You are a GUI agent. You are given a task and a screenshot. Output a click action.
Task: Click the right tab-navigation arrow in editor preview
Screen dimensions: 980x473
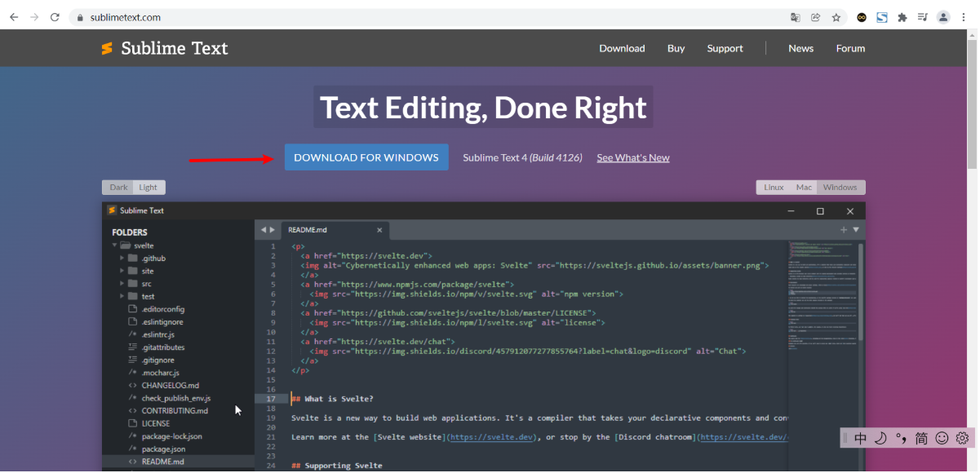tap(273, 230)
